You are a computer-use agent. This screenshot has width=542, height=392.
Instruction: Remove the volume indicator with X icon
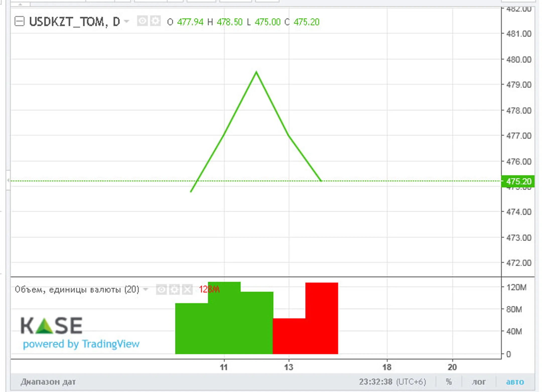[x=187, y=289]
